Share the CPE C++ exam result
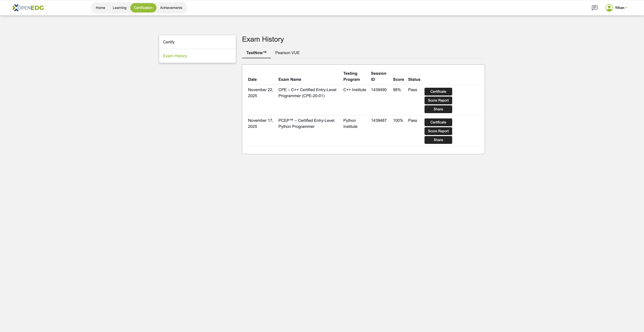The height and width of the screenshot is (332, 644). [x=438, y=109]
